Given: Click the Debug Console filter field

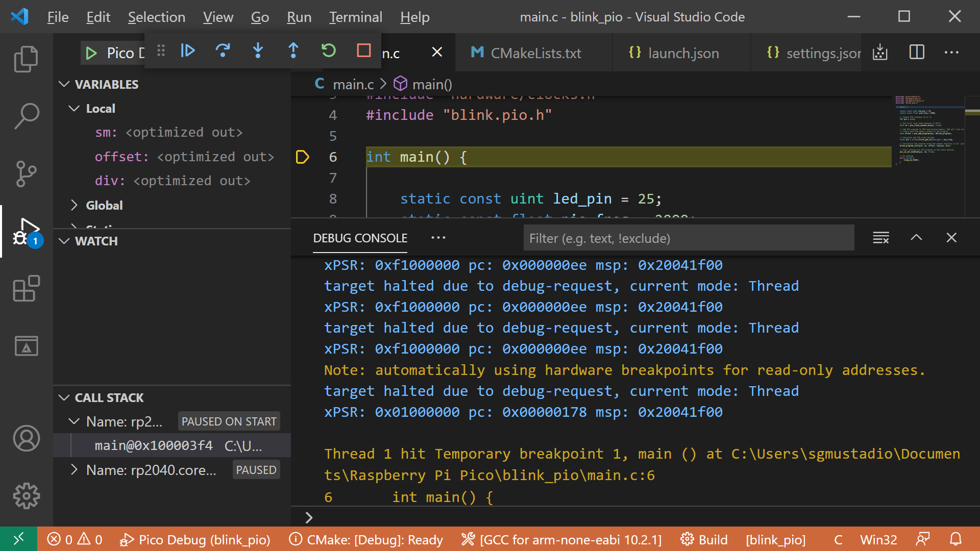Looking at the screenshot, I should [x=688, y=238].
